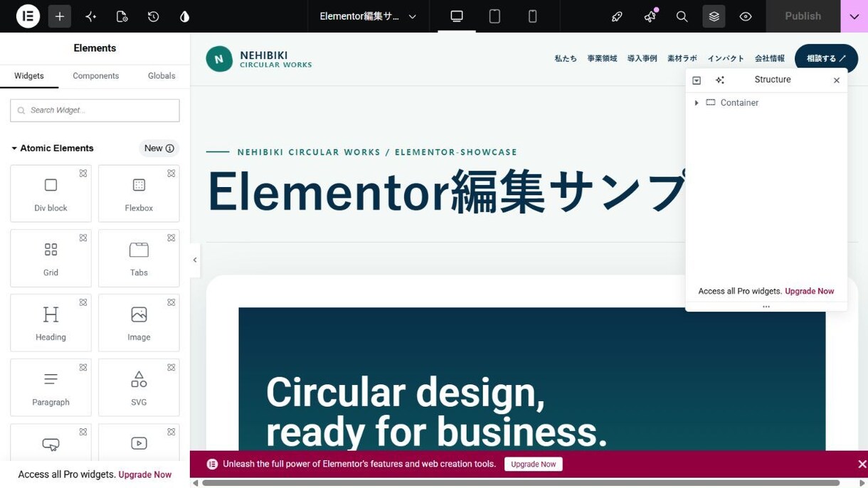The width and height of the screenshot is (868, 488).
Task: Open 導入事例 nav menu item
Action: [x=642, y=58]
